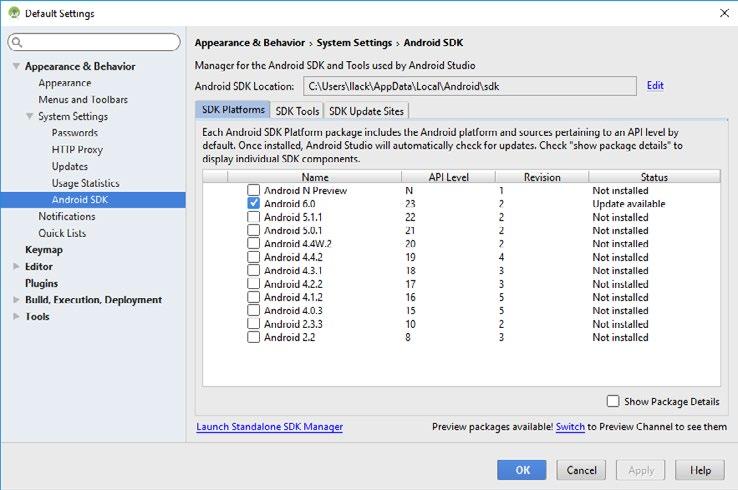The image size is (738, 490).
Task: Expand the Tools settings section
Action: (16, 317)
